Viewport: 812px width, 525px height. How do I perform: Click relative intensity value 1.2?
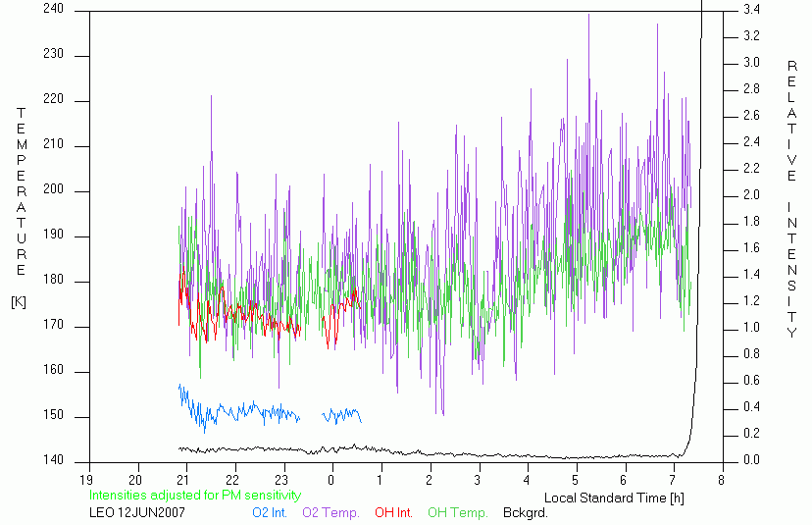pyautogui.click(x=751, y=301)
